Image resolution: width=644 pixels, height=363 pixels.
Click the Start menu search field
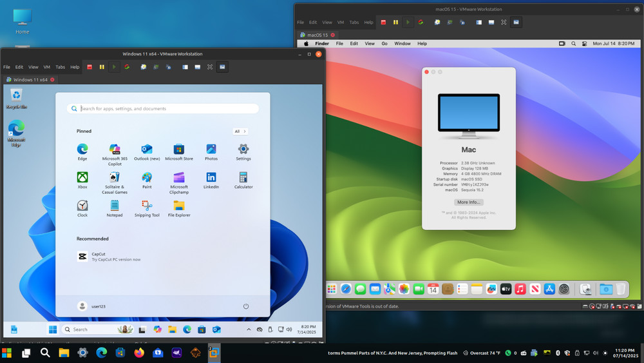point(163,108)
